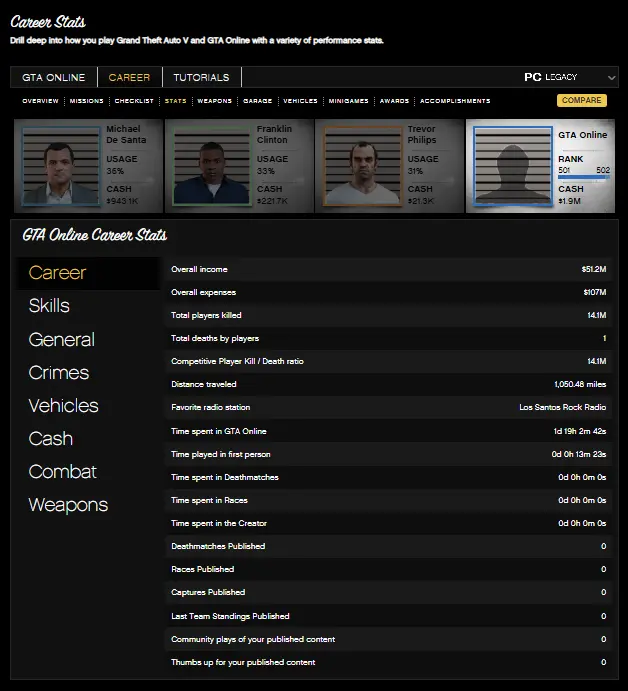Click the Total players killed row
The height and width of the screenshot is (691, 628).
[x=389, y=315]
